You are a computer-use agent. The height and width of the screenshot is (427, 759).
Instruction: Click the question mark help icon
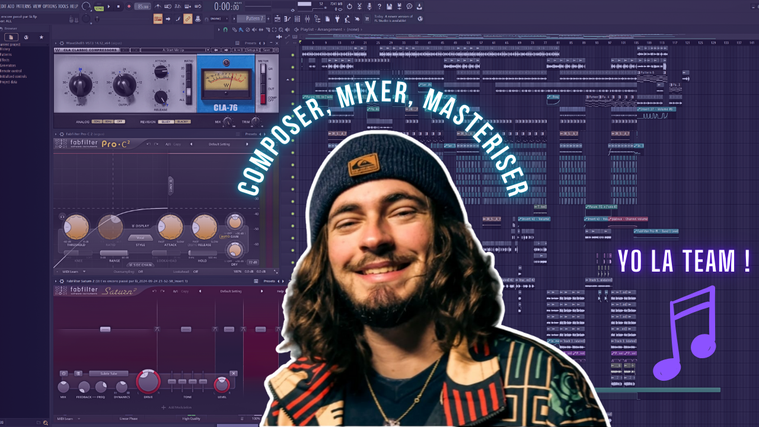click(379, 6)
